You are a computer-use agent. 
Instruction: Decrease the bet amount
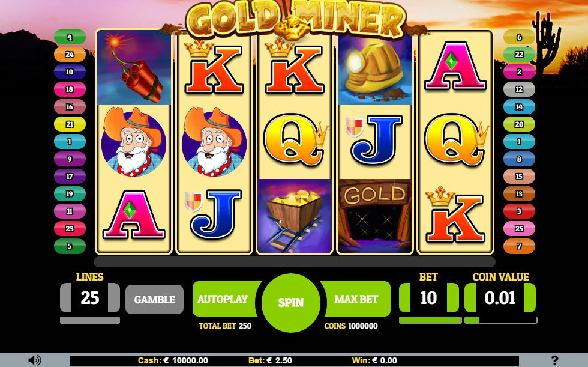coord(404,297)
